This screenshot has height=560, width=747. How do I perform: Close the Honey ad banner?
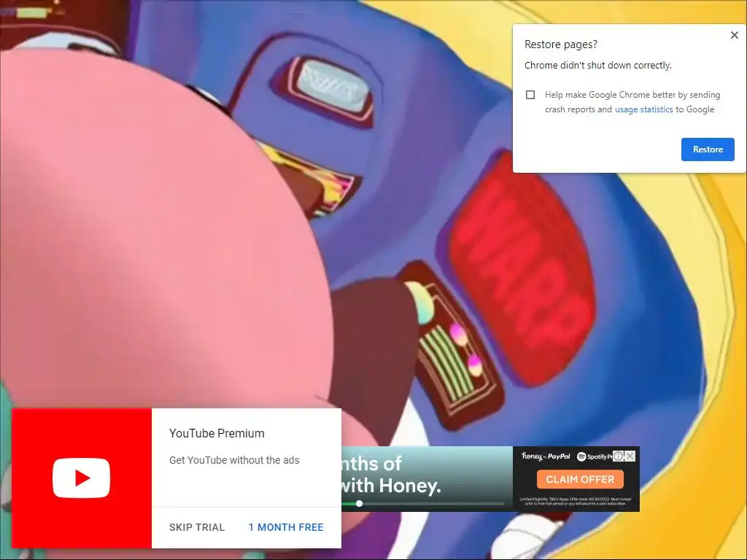click(x=630, y=456)
